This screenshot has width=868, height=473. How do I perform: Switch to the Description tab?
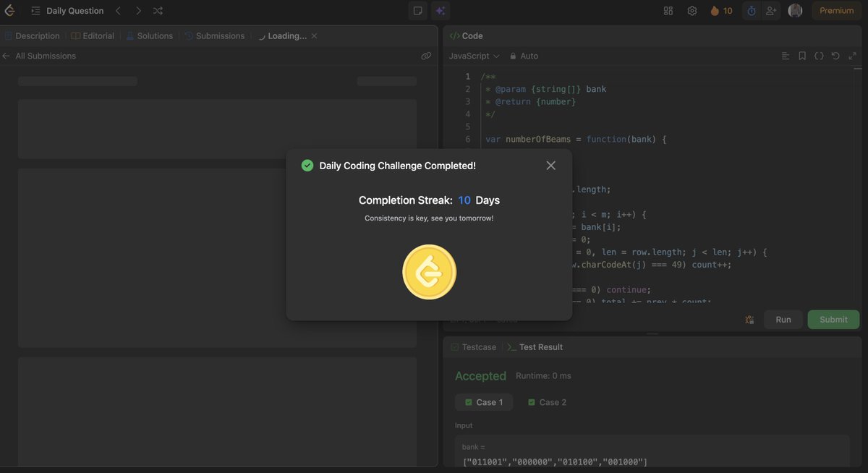33,35
